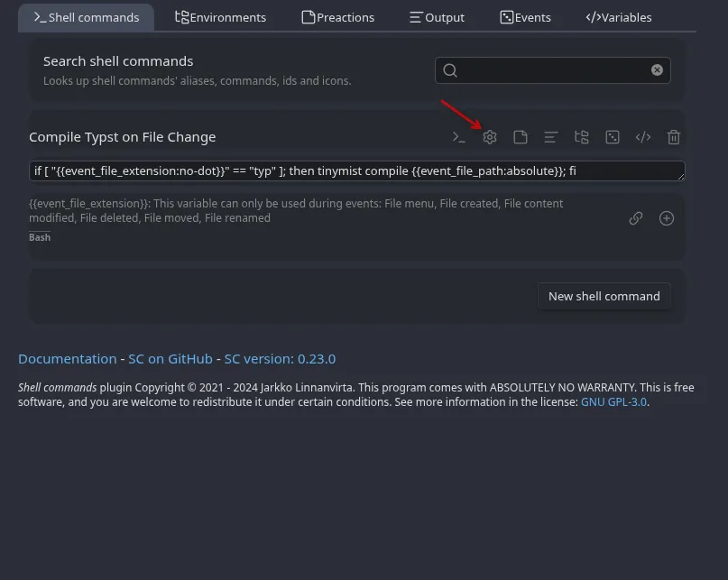Image resolution: width=728 pixels, height=580 pixels.
Task: Open the Variables tab
Action: [619, 17]
